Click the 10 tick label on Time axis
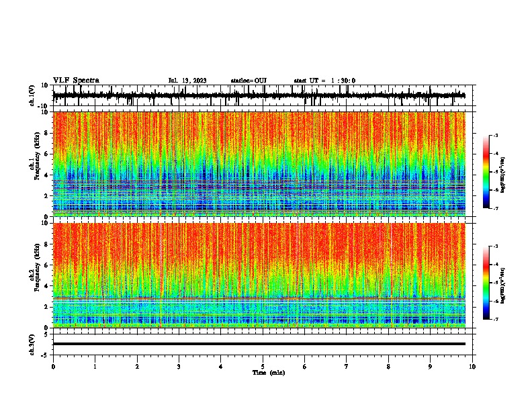Screen dimensions: 532x411 click(472, 367)
